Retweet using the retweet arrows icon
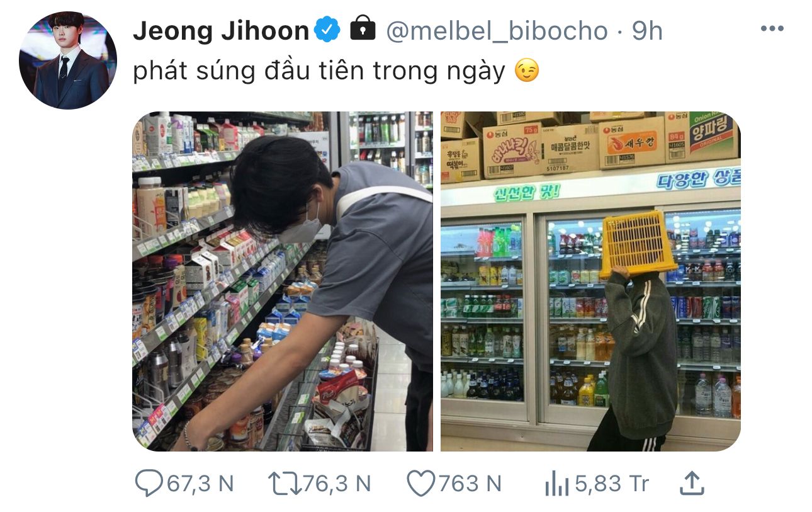This screenshot has width=812, height=512. 284,484
